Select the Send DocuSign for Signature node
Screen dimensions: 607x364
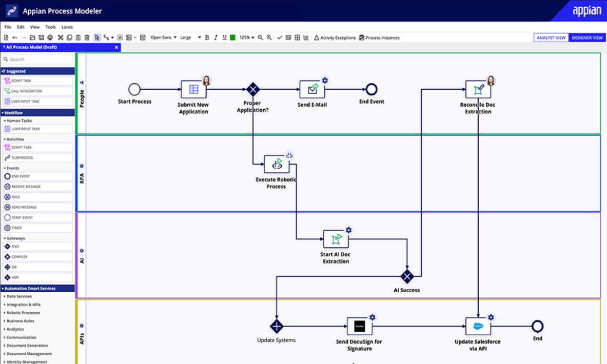click(360, 326)
